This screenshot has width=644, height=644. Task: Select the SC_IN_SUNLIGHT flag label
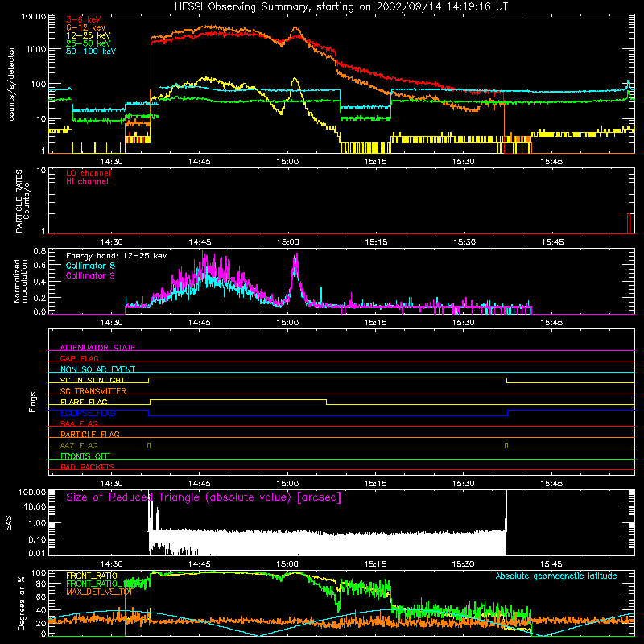point(93,380)
